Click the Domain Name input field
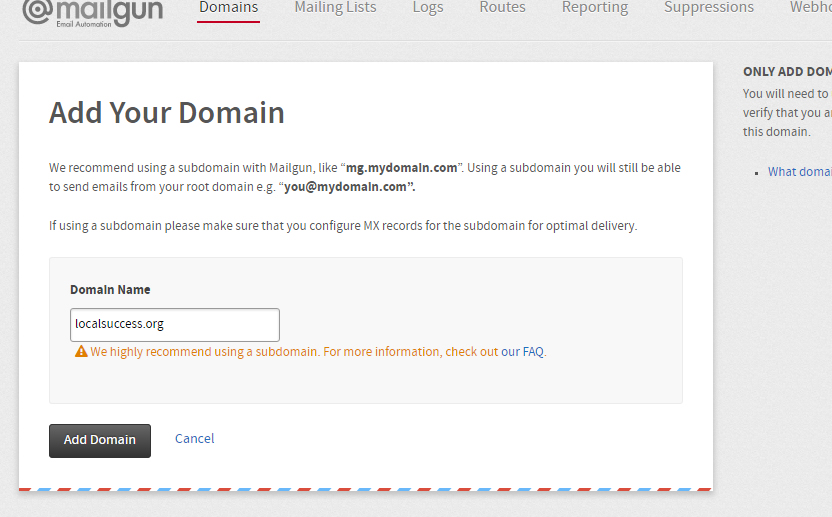Viewport: 832px width, 517px height. pyautogui.click(x=175, y=325)
